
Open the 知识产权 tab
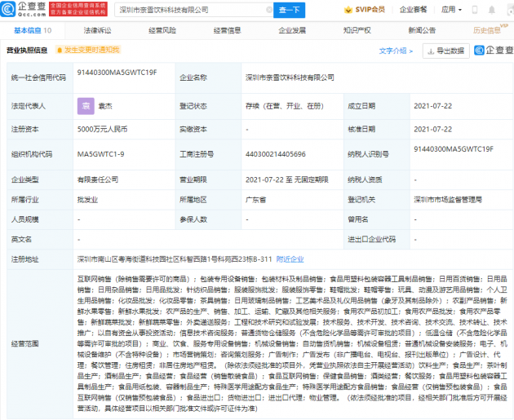coord(357,30)
